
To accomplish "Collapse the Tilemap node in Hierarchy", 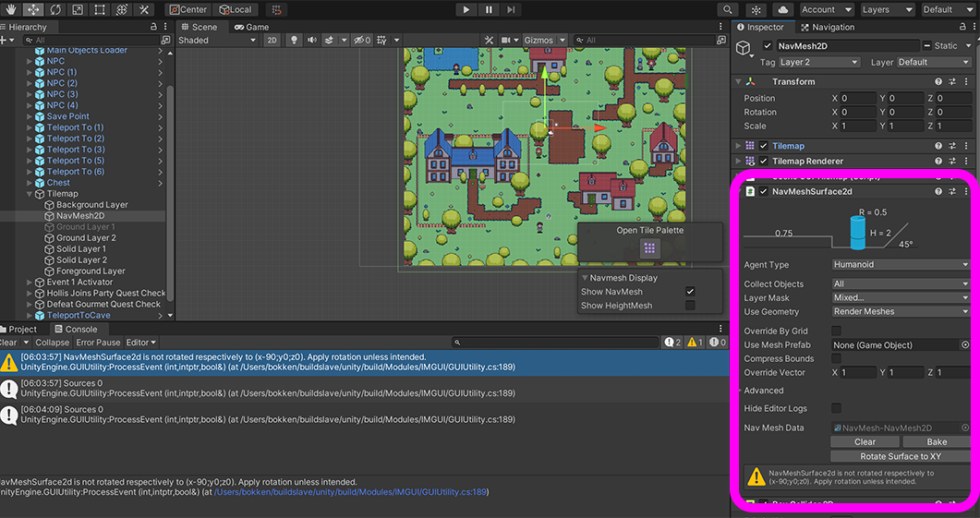I will point(30,194).
